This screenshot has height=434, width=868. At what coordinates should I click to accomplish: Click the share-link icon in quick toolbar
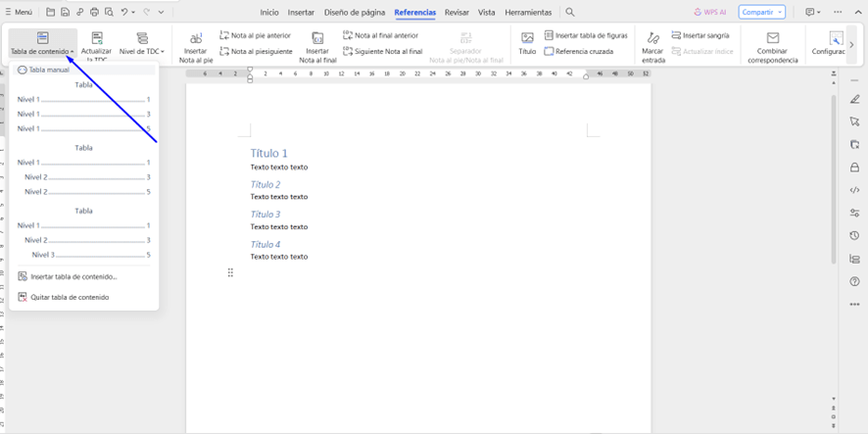pyautogui.click(x=79, y=12)
